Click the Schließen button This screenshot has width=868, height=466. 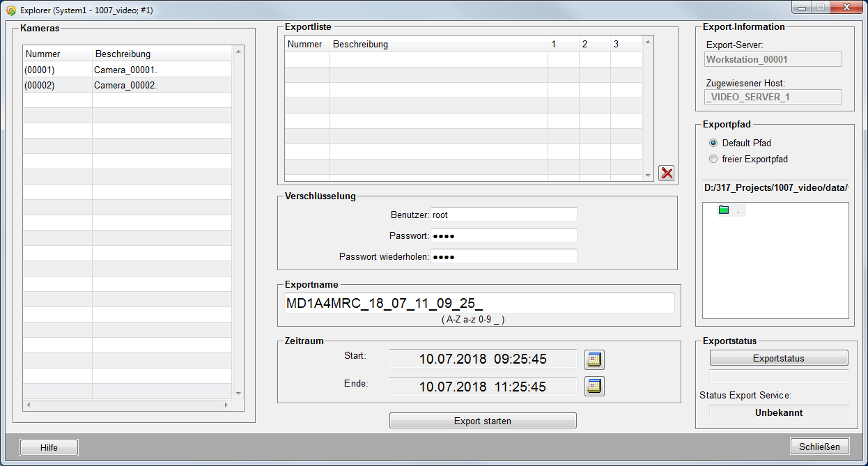[819, 446]
